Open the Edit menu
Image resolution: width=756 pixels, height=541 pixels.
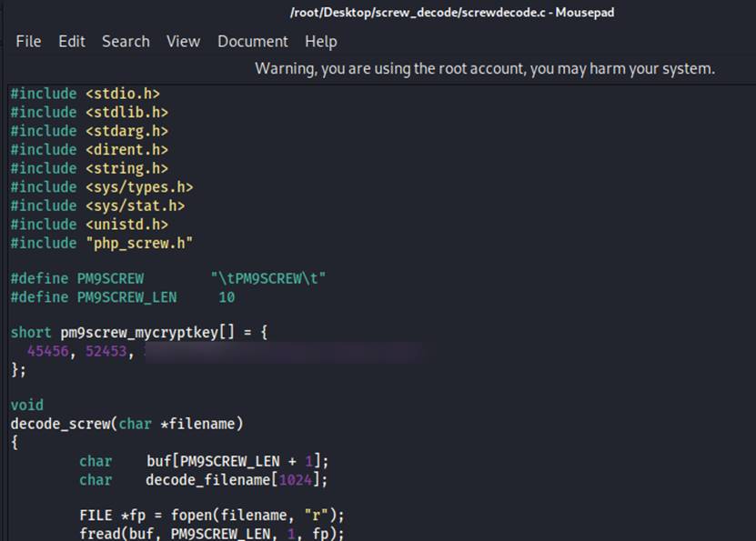72,42
